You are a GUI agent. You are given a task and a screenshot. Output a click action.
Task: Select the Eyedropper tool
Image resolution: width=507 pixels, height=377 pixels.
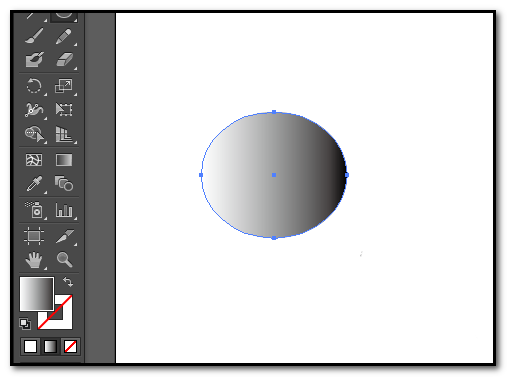point(34,184)
